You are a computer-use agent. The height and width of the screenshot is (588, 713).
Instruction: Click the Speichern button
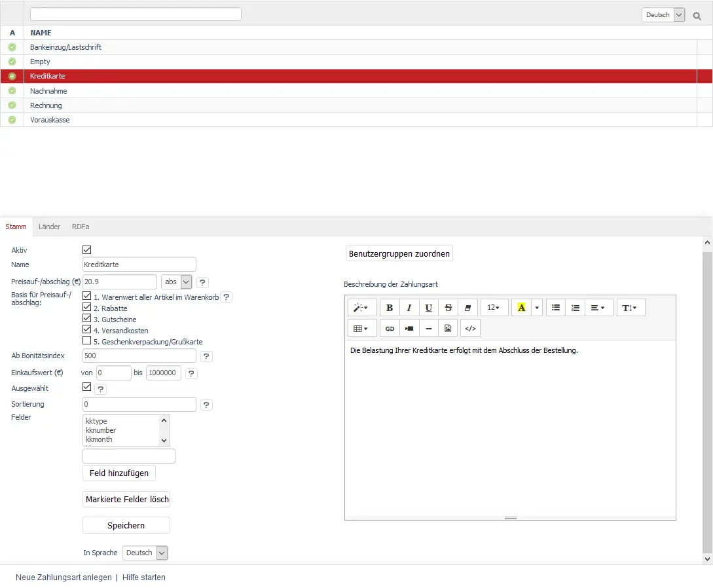[x=126, y=525]
